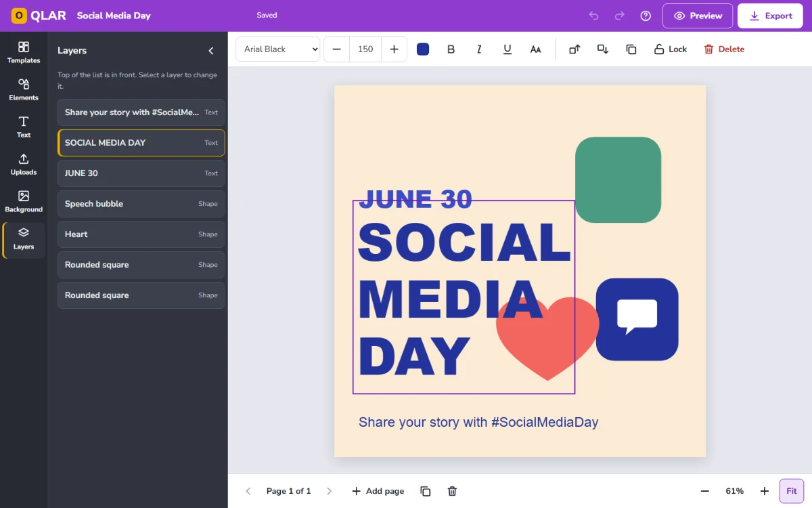Go to the next page arrow

click(x=330, y=491)
